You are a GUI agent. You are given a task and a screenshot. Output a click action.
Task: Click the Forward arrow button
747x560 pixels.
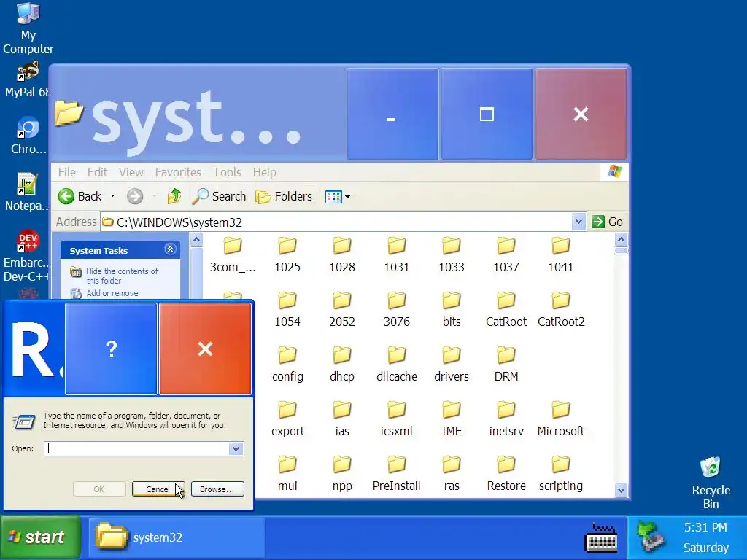pyautogui.click(x=135, y=196)
